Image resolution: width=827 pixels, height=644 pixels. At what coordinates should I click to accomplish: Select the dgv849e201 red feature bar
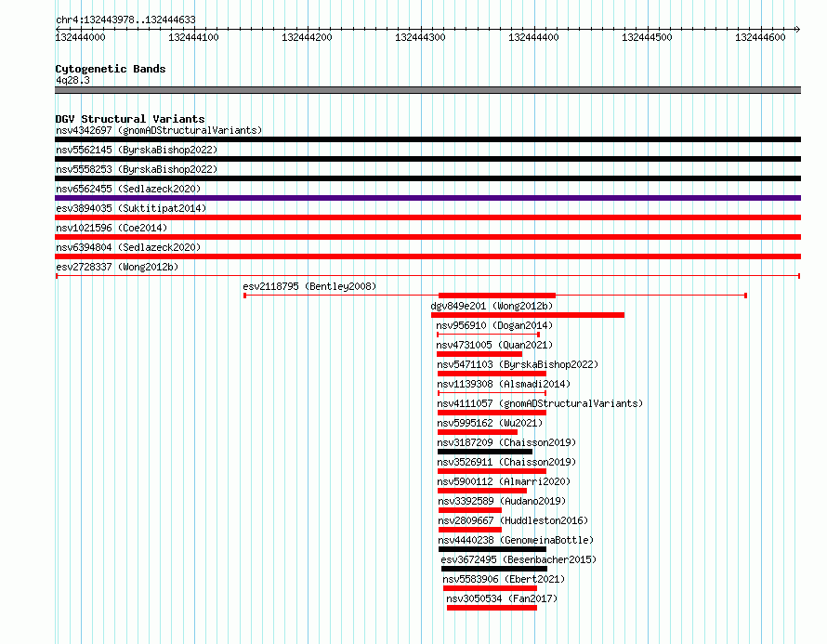point(528,315)
